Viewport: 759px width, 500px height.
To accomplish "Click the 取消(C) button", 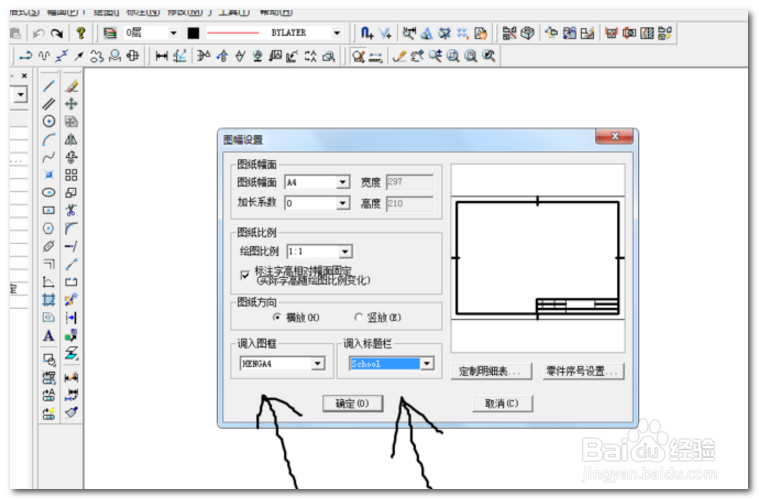I will point(502,403).
